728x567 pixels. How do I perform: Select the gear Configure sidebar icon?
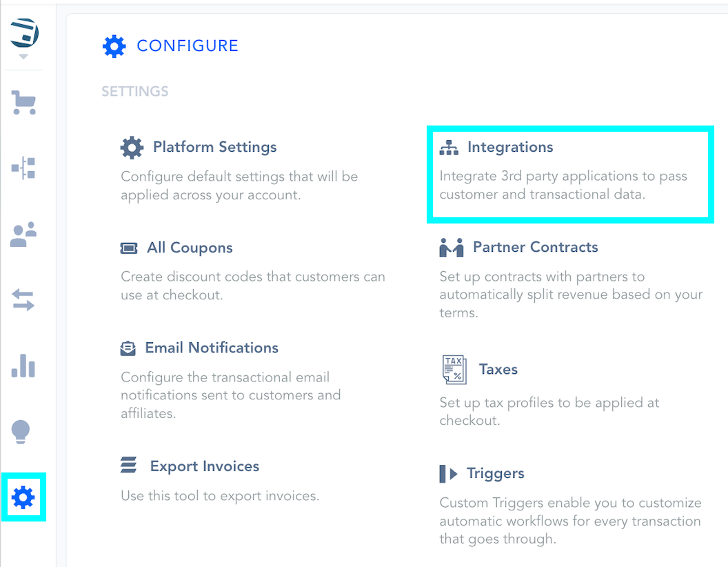point(23,497)
